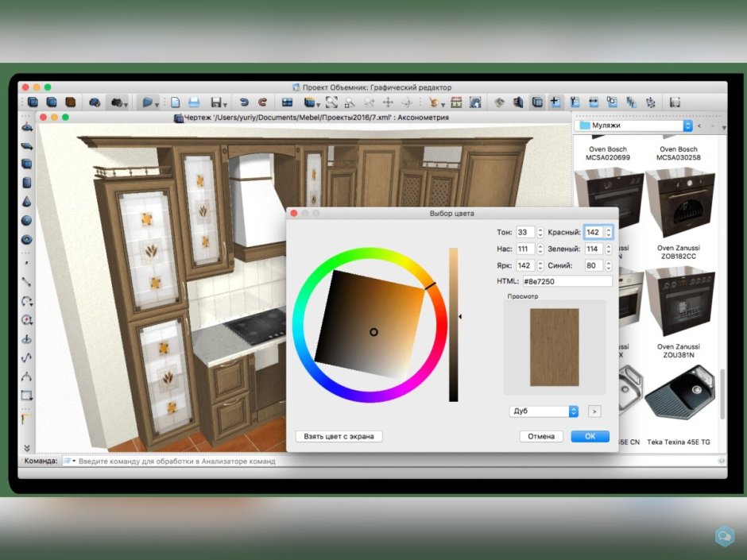Image resolution: width=747 pixels, height=560 pixels.
Task: Open the command history dropdown beside Команда
Action: click(x=70, y=461)
